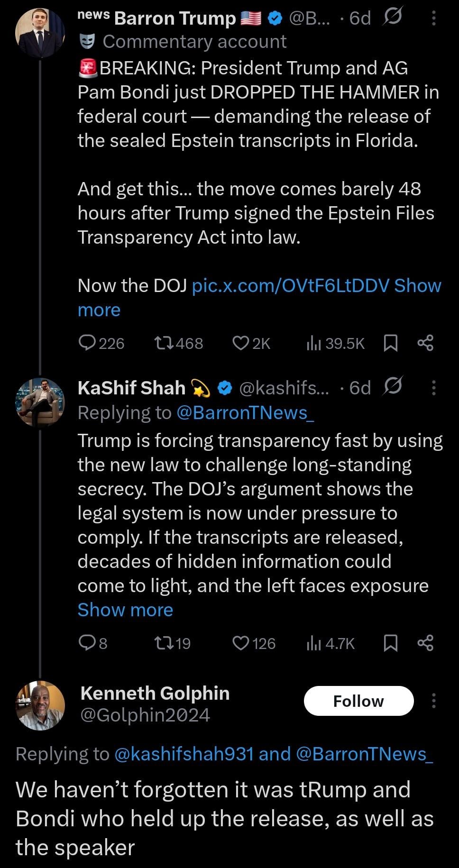459x868 pixels.
Task: Reply to KaShif Shah's post
Action: coord(87,643)
